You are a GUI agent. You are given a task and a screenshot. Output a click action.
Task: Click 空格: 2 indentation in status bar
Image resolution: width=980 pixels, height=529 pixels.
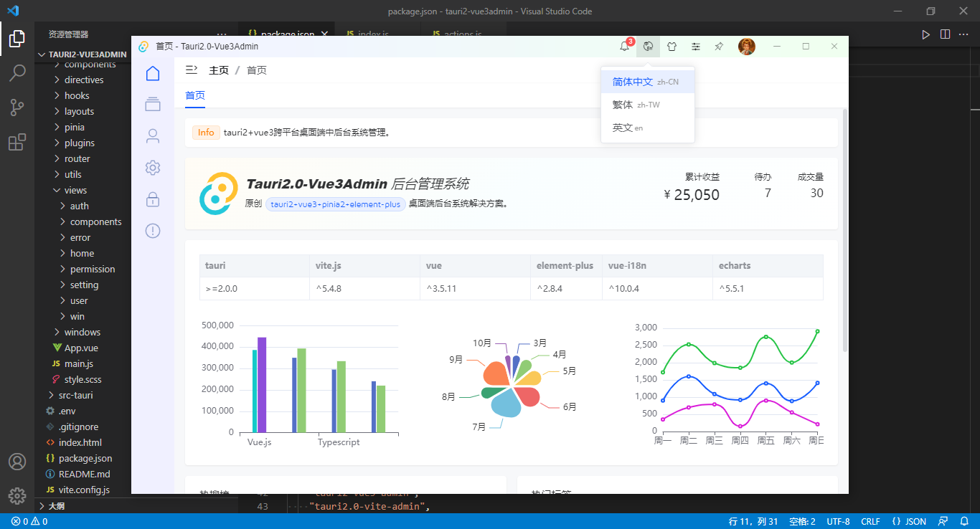point(802,521)
